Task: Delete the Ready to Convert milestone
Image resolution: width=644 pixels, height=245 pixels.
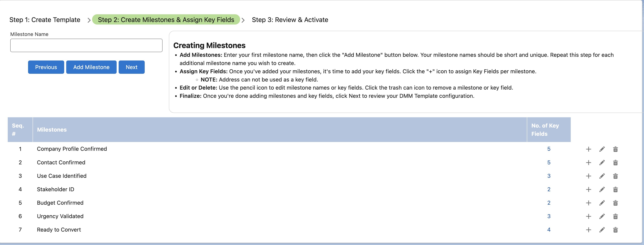Action: pyautogui.click(x=615, y=230)
